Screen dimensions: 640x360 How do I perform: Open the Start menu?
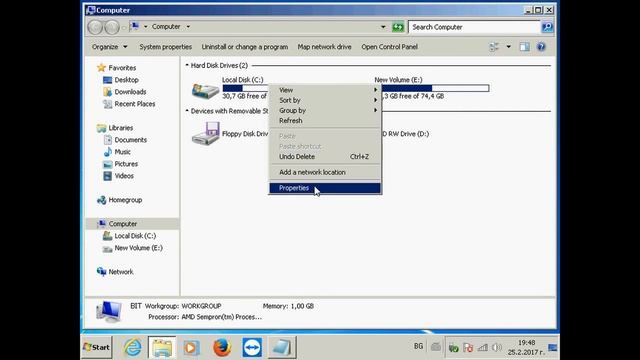96,347
